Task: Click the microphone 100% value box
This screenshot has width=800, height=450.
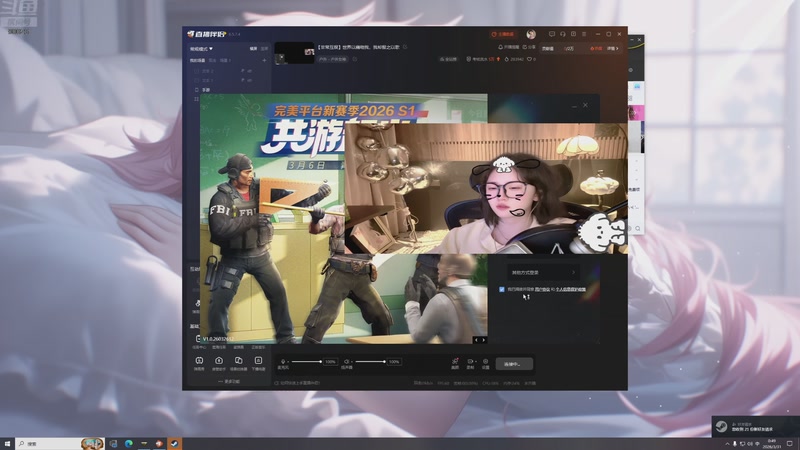Action: (x=331, y=362)
